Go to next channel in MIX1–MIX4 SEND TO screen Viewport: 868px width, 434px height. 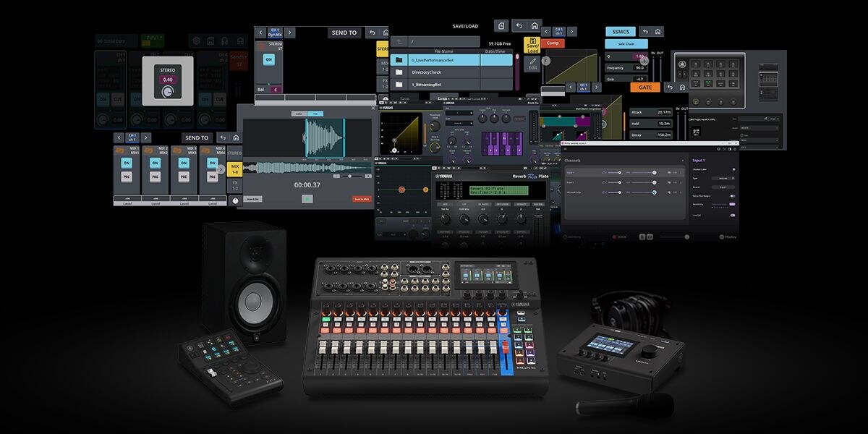146,137
